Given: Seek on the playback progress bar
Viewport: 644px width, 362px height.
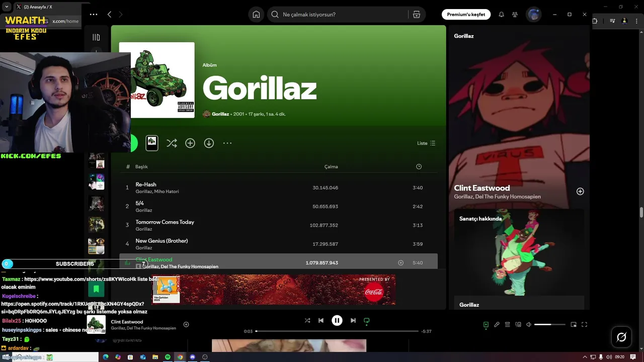Looking at the screenshot, I should 337,331.
